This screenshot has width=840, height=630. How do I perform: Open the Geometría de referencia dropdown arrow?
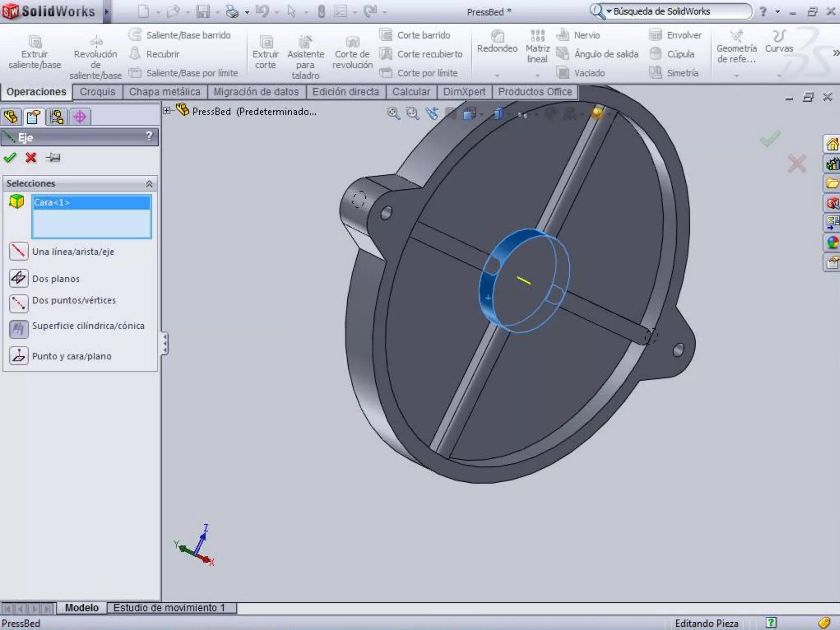pos(736,75)
